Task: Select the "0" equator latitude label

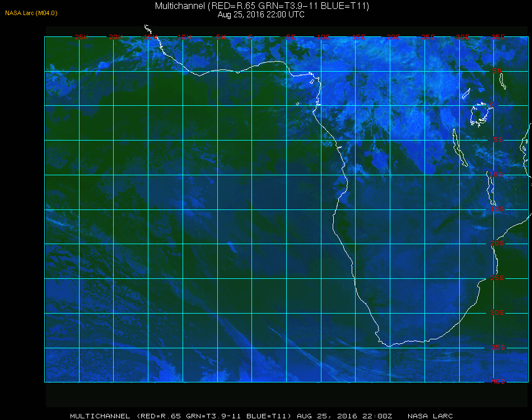Action: point(492,105)
